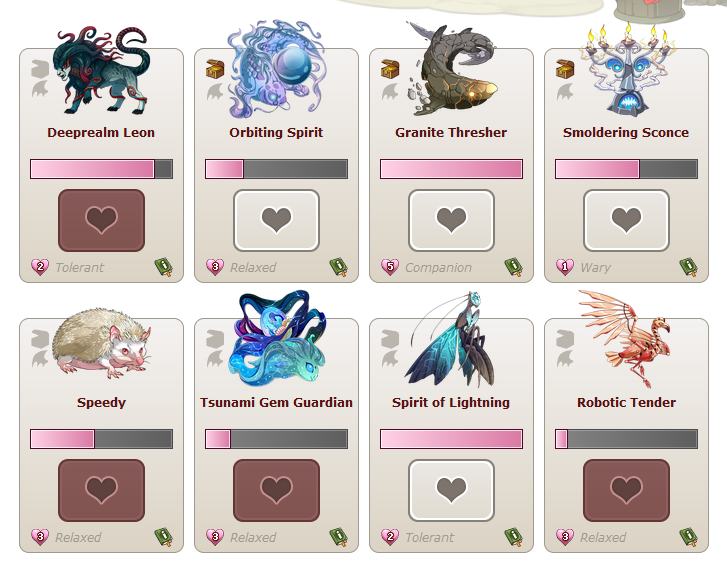Click treasure chest icon on Smoldering Sconce

(x=565, y=69)
